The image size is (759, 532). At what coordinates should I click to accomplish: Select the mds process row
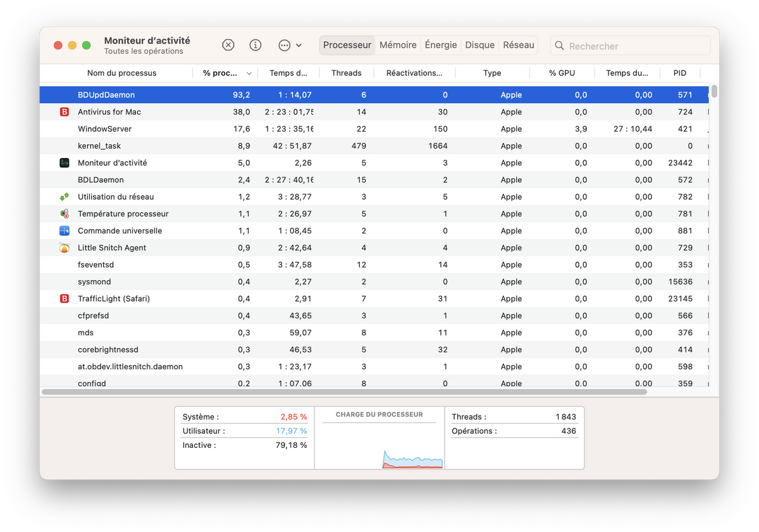pyautogui.click(x=374, y=333)
